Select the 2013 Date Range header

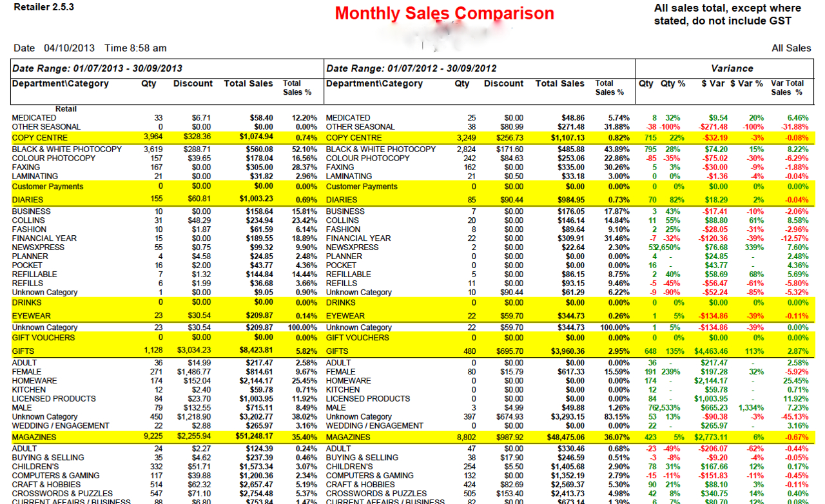coord(97,68)
